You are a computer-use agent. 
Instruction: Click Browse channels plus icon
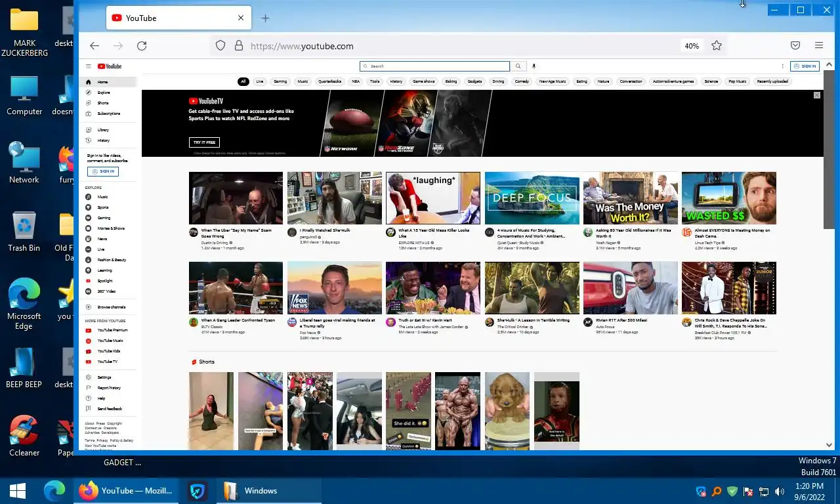tap(89, 307)
